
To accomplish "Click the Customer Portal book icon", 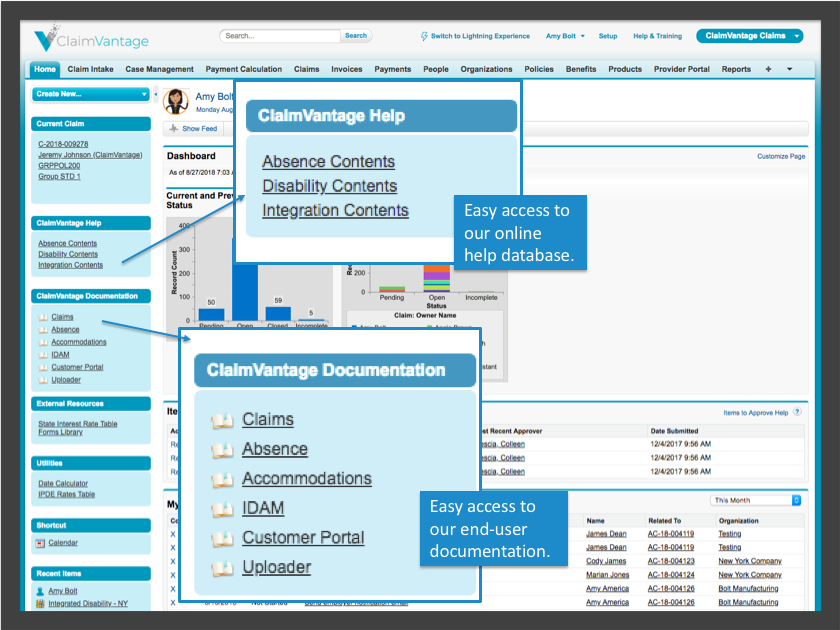I will (222, 537).
